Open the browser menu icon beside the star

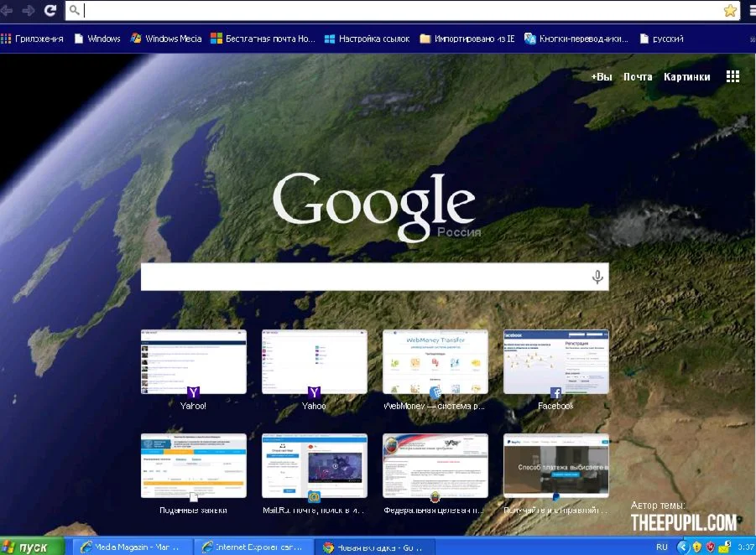[753, 11]
